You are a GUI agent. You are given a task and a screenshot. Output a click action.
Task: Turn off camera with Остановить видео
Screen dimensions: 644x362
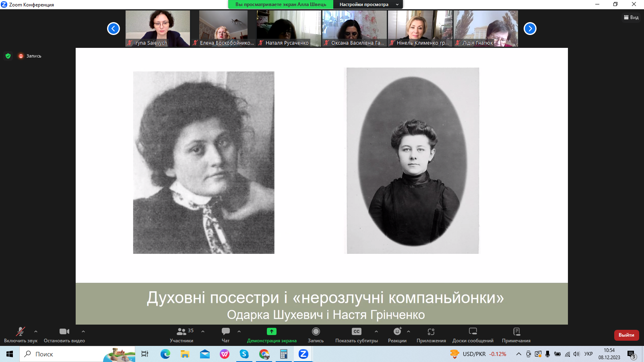(x=64, y=332)
